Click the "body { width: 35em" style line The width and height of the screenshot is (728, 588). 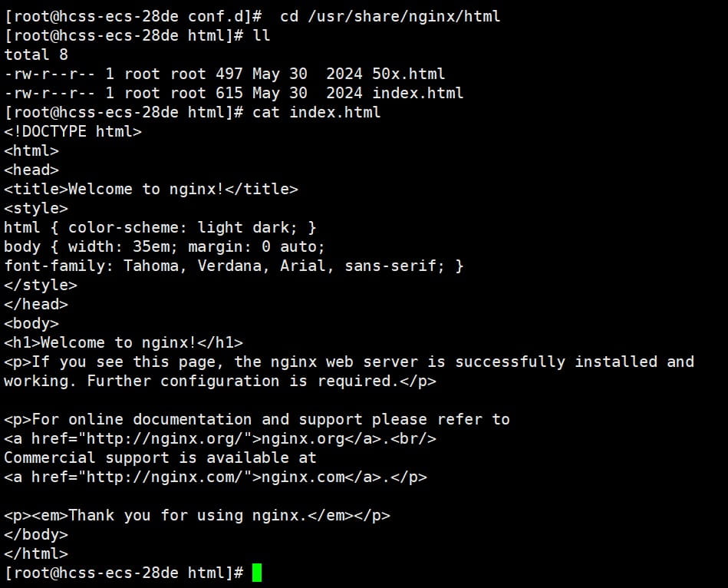pos(165,246)
